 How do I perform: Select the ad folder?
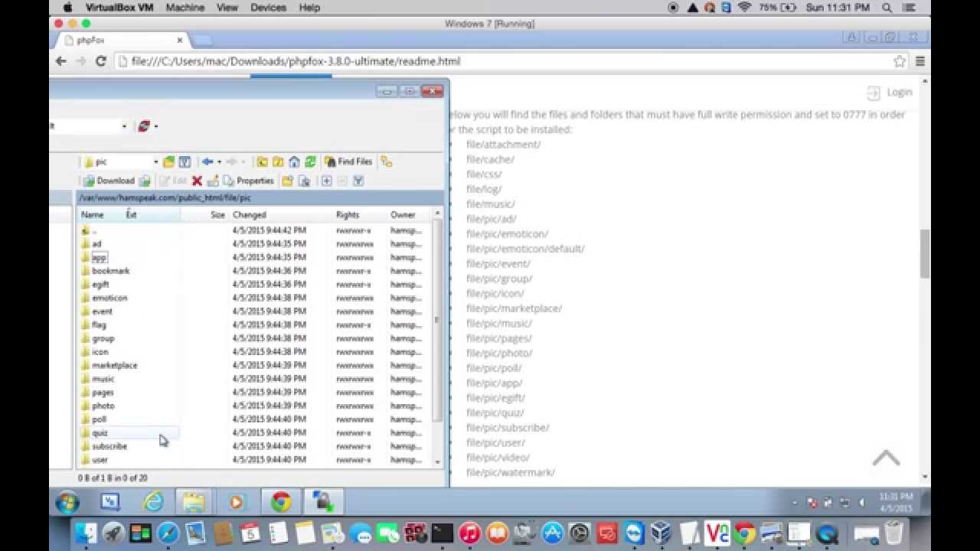[96, 244]
